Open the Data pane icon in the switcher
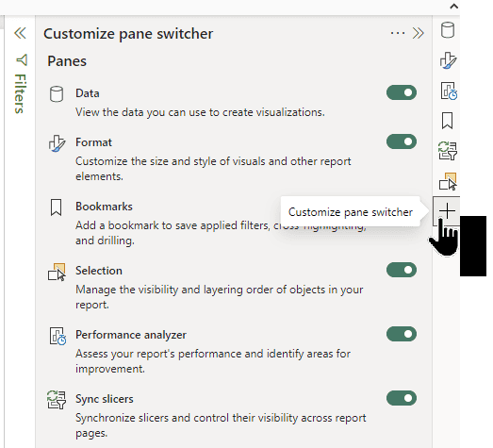 447,30
